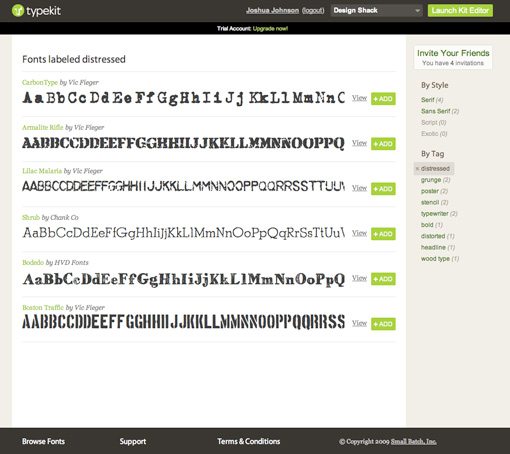Click Launch Kit Editor button
This screenshot has height=454, width=510.
[x=460, y=10]
